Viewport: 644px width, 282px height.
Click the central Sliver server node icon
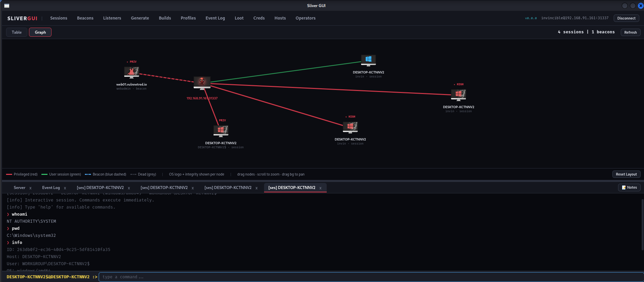[x=202, y=83]
